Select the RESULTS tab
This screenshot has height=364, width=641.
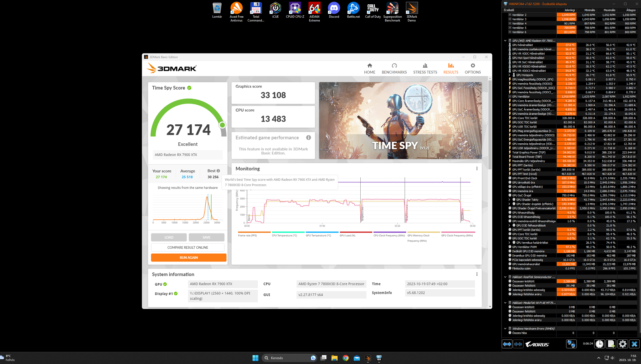[x=451, y=69]
